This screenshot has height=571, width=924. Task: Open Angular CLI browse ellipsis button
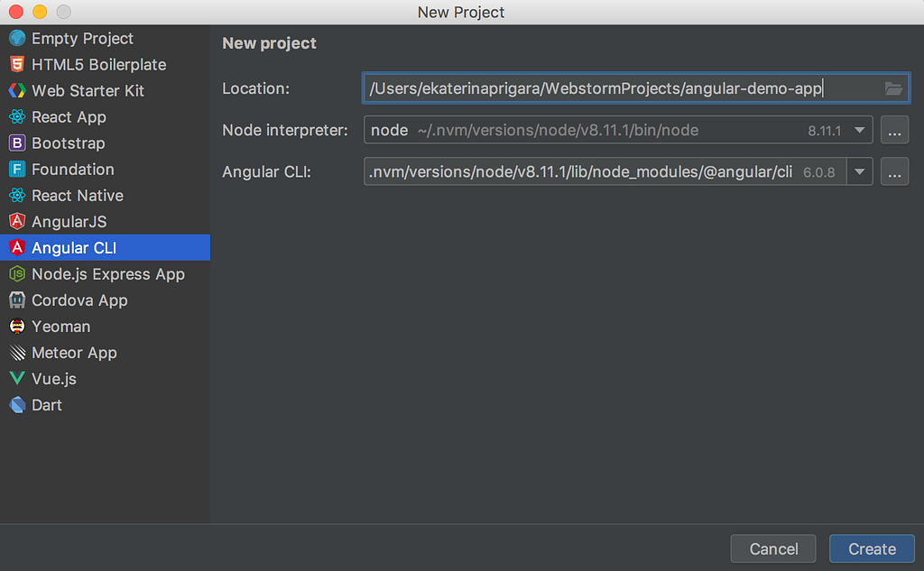(x=894, y=170)
